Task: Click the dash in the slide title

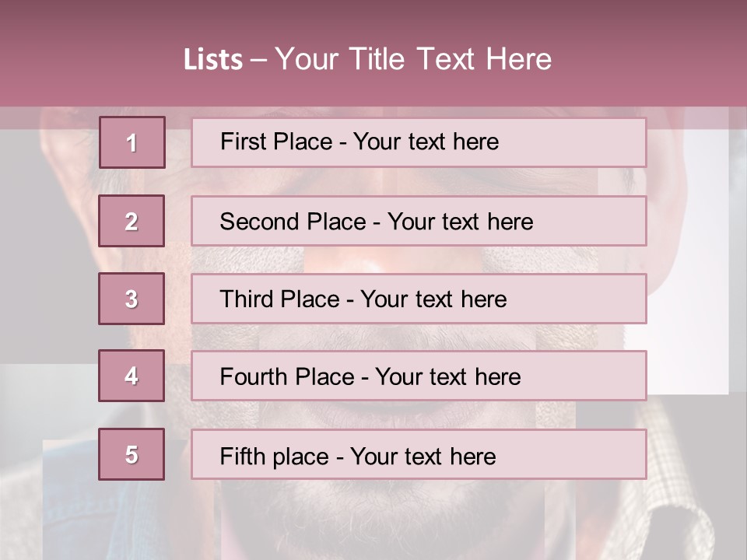Action: (x=258, y=60)
